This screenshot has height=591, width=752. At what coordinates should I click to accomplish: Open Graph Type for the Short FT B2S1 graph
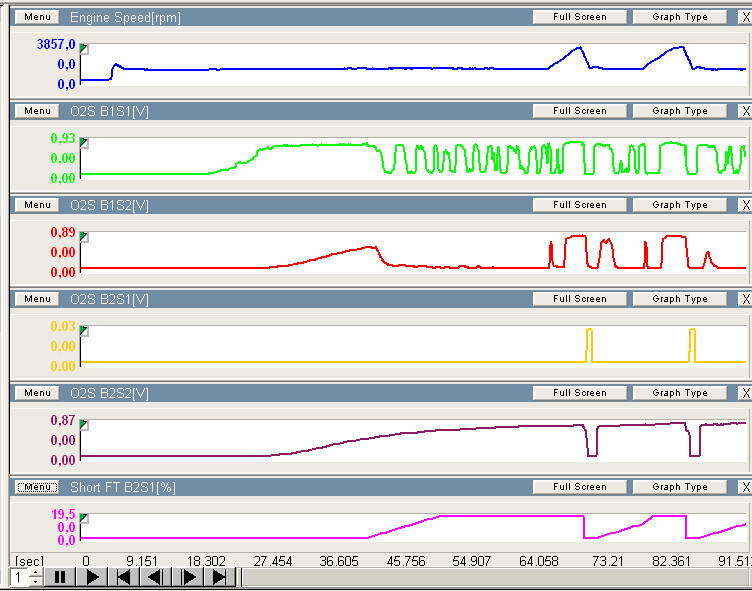pos(680,487)
